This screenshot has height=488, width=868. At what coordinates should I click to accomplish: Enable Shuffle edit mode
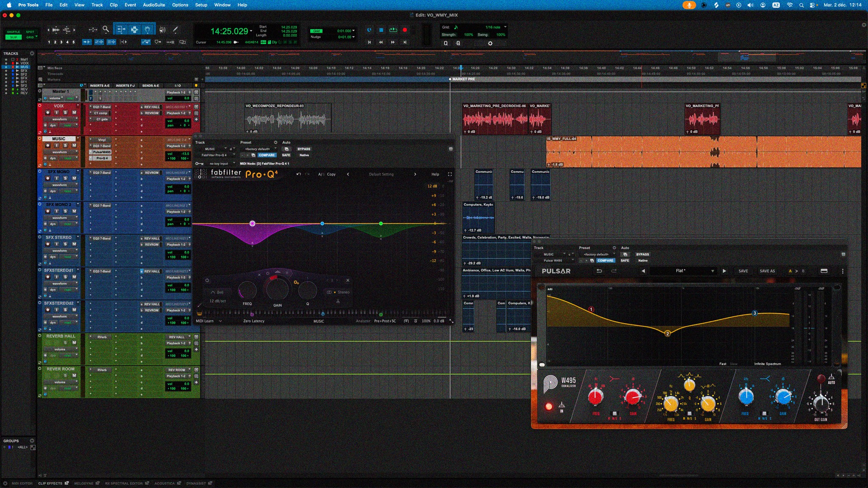coord(13,32)
